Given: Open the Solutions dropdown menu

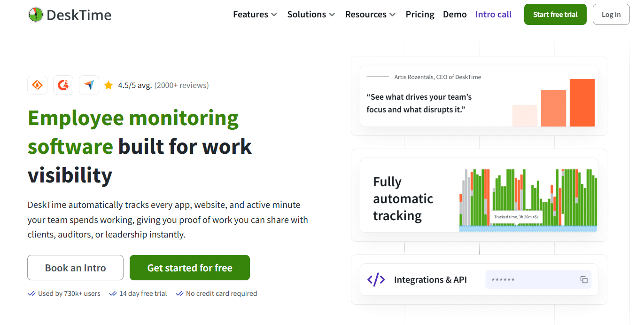Looking at the screenshot, I should (311, 15).
